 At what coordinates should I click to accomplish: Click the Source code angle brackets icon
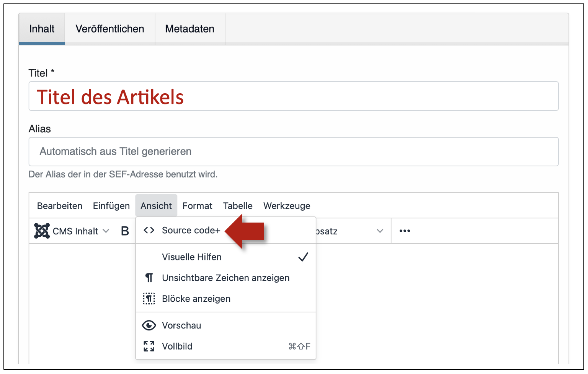149,230
